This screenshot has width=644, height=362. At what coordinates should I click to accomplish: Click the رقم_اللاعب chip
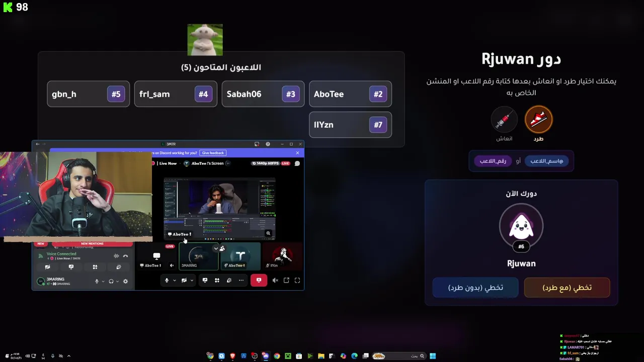tap(493, 161)
